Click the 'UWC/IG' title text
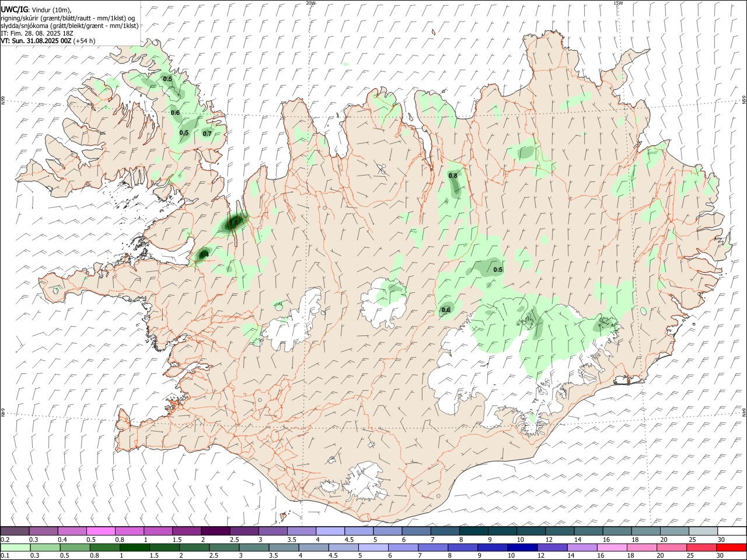747x560 pixels. click(13, 9)
